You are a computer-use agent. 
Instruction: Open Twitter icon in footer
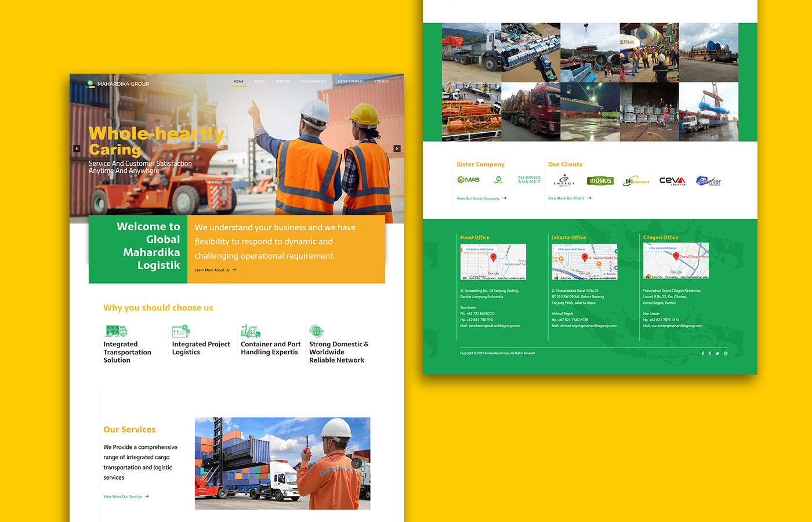click(717, 353)
